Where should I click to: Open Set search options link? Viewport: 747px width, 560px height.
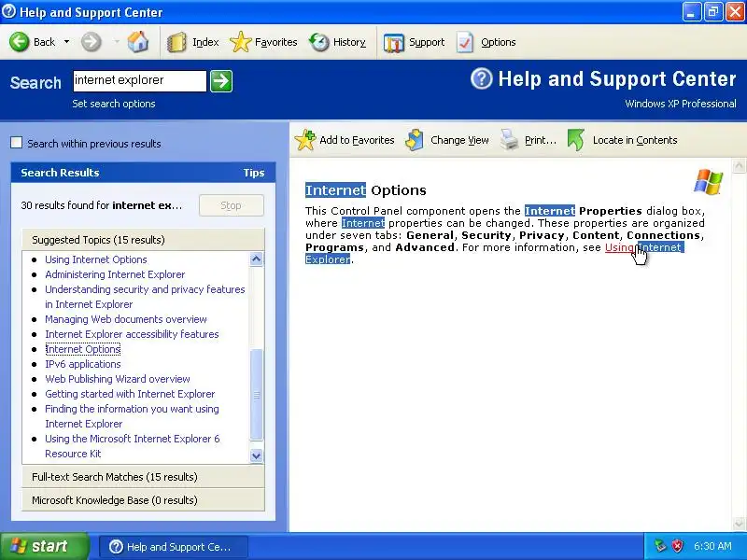[x=114, y=104]
